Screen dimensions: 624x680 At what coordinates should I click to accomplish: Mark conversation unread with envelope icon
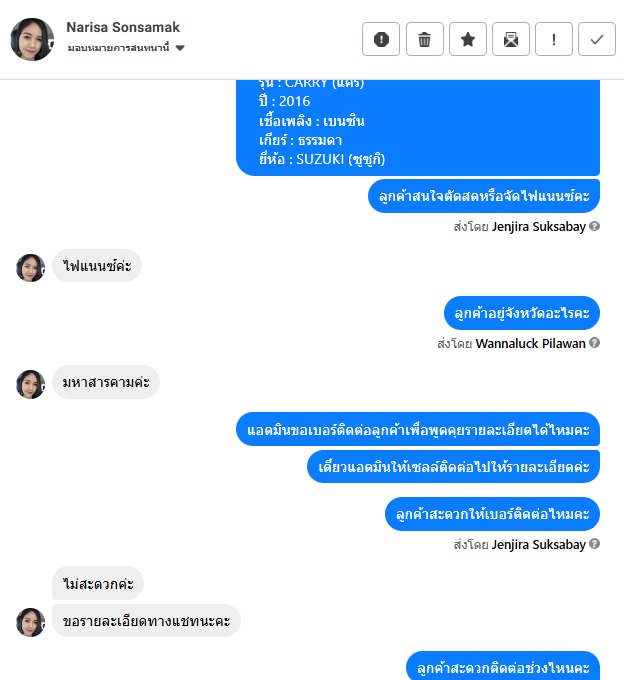510,39
